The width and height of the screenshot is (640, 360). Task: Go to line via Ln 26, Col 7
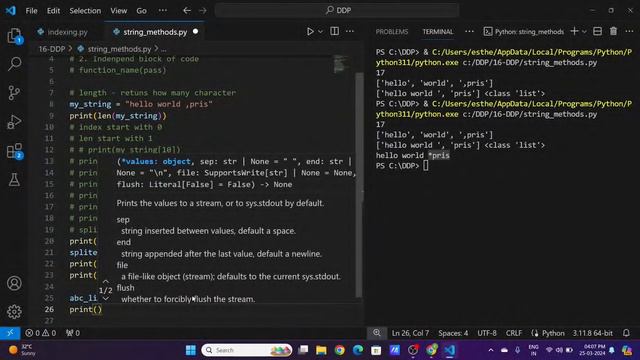pyautogui.click(x=410, y=333)
